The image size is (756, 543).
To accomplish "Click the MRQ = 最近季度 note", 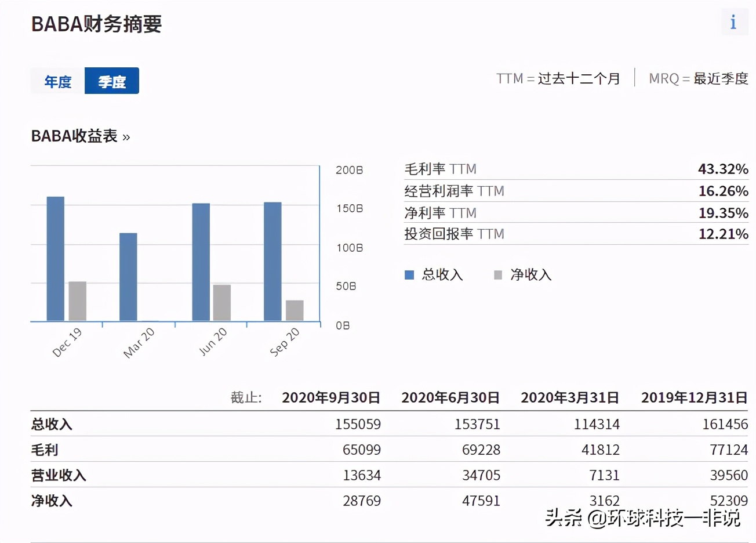I will [x=699, y=78].
